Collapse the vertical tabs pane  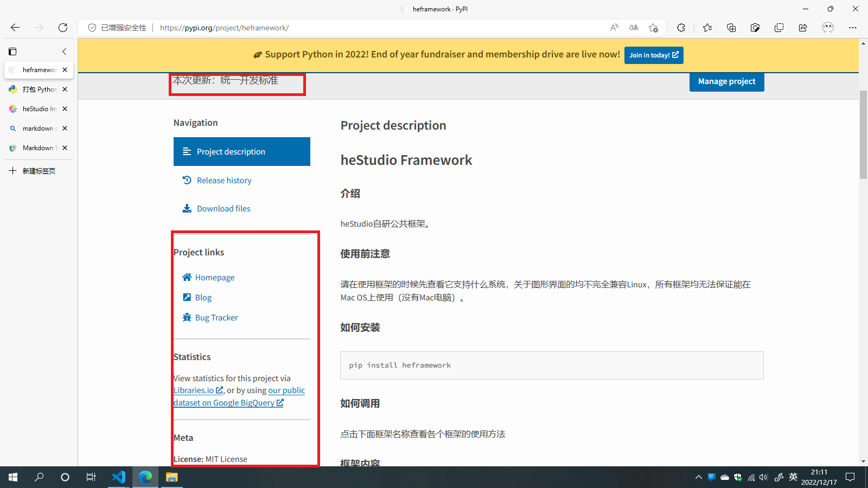(x=64, y=52)
